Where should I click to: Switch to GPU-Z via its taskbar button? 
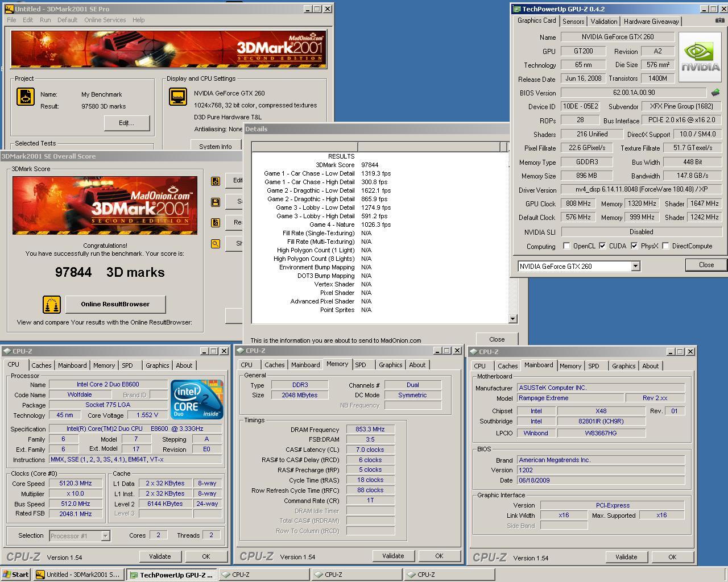click(172, 575)
